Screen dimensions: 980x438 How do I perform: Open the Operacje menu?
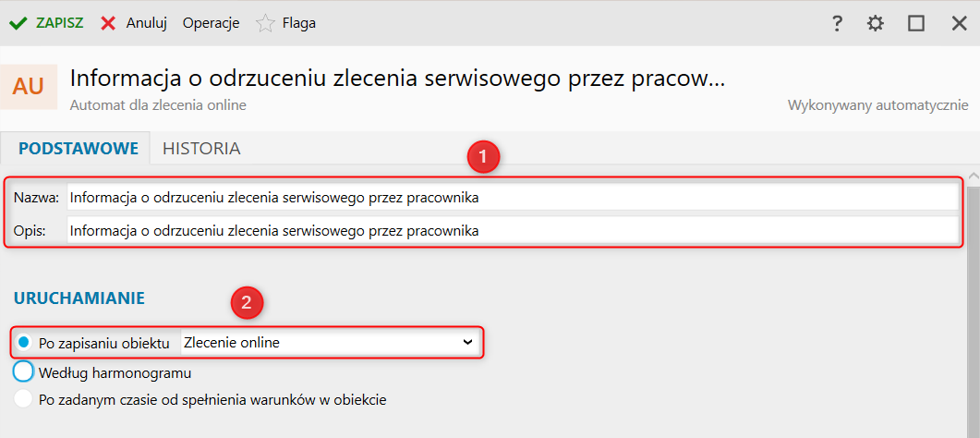coord(211,23)
